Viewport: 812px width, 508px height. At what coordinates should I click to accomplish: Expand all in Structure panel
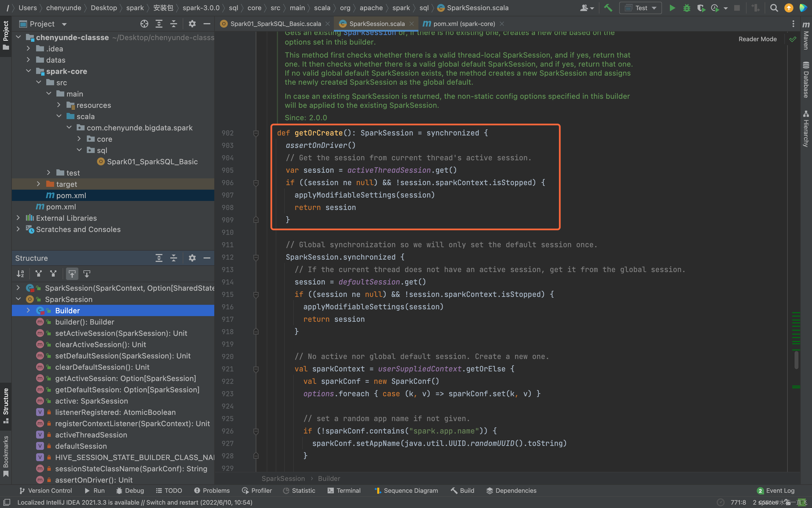pos(159,258)
